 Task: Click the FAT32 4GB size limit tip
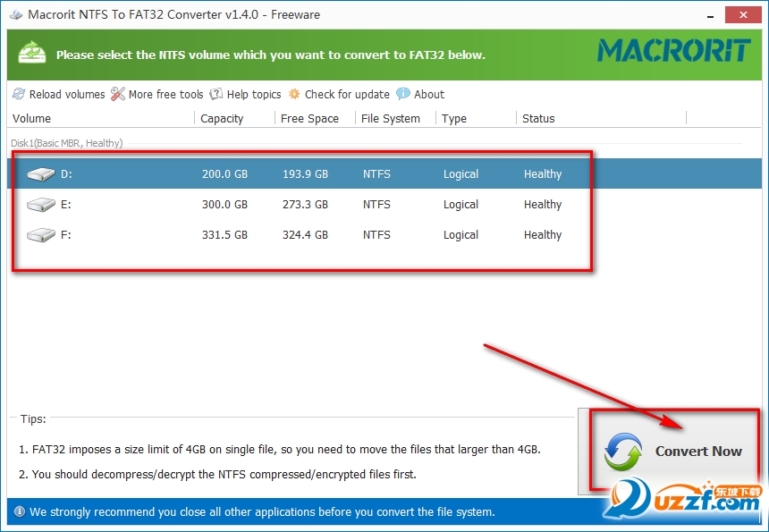280,449
